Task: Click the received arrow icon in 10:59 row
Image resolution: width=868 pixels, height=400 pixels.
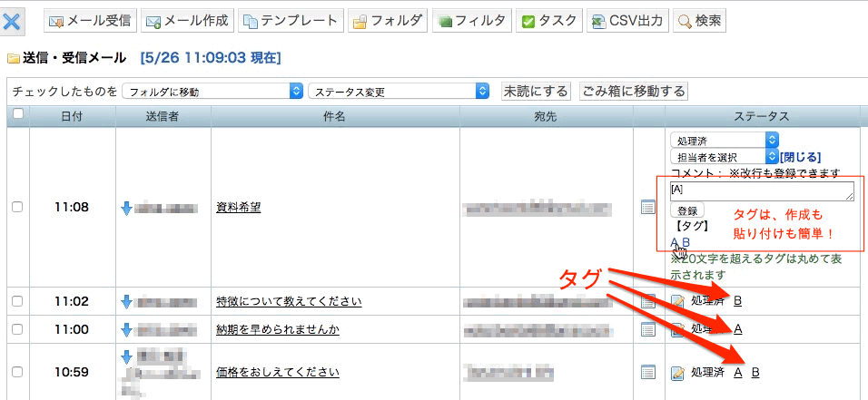Action: point(126,356)
